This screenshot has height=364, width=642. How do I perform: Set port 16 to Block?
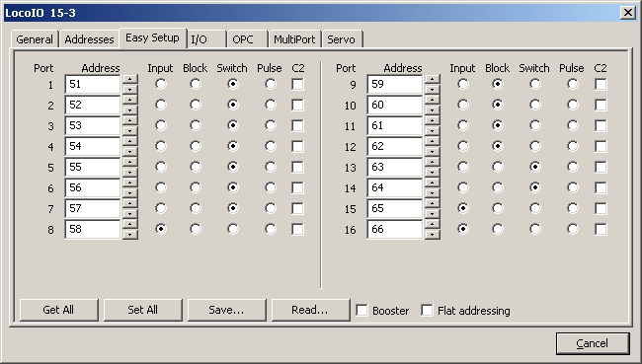[498, 229]
